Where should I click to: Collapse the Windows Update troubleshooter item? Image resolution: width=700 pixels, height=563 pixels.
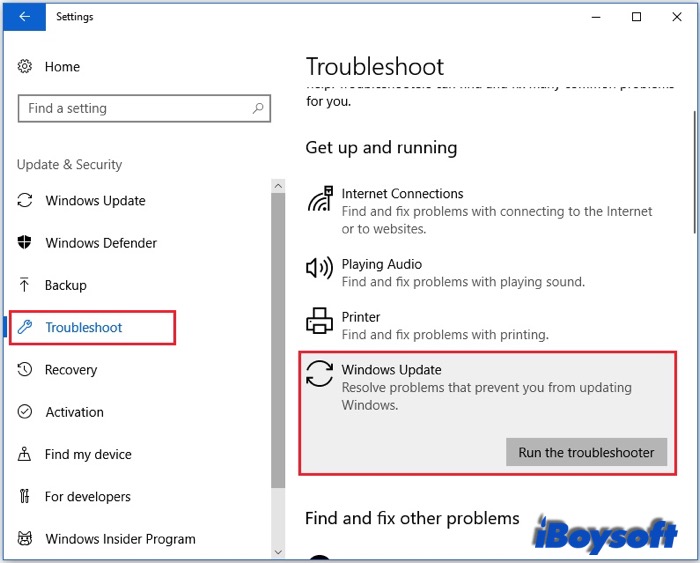coord(391,371)
